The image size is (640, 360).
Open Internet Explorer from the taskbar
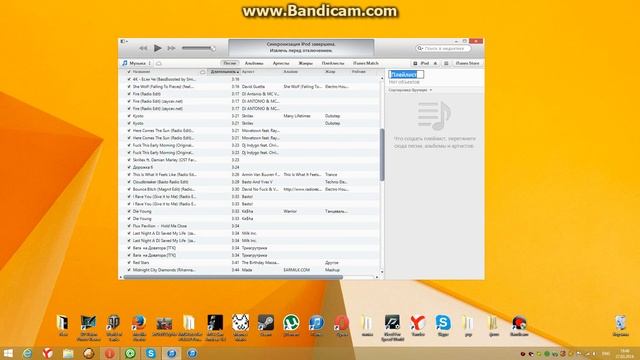[27, 353]
